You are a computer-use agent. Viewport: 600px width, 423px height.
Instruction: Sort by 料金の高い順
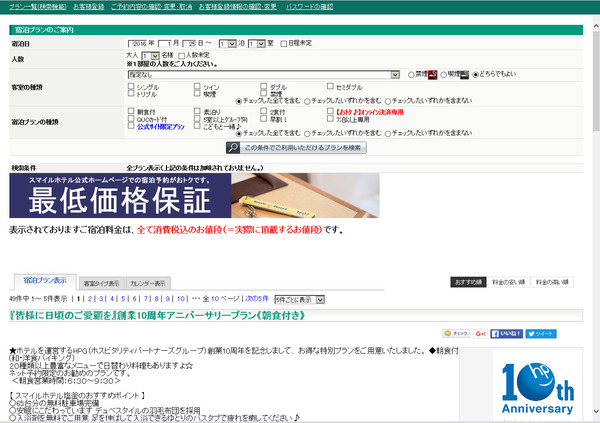coord(552,282)
